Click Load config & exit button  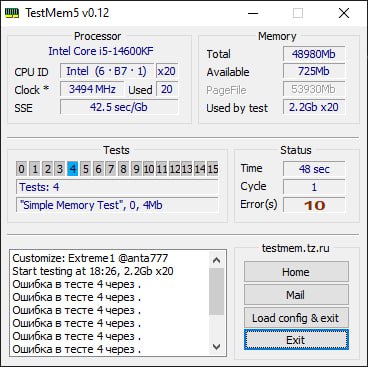coord(296,318)
